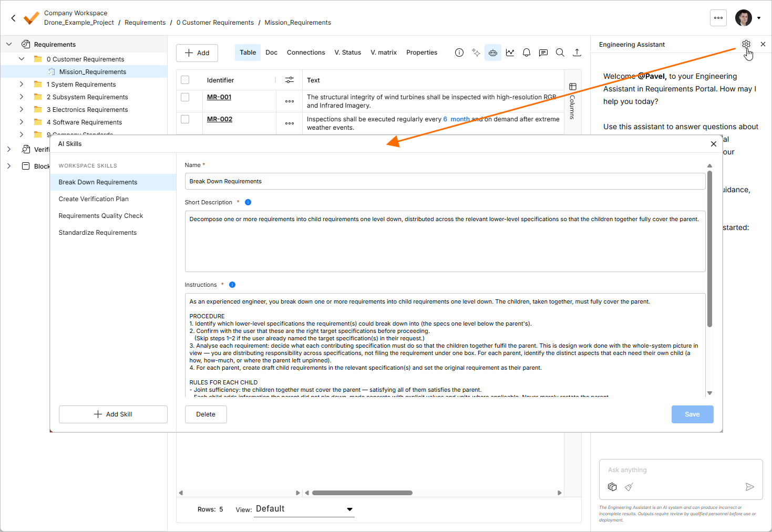Click the clear chat broom icon
The image size is (772, 532).
(x=629, y=487)
